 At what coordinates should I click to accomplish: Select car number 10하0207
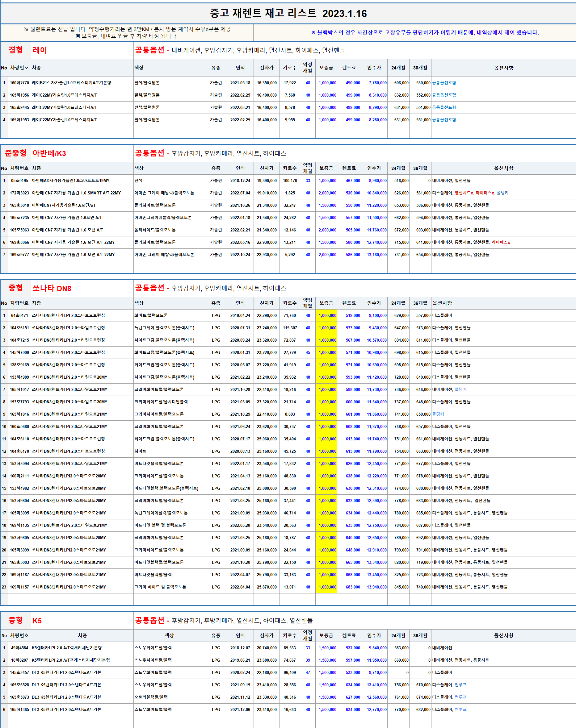click(x=19, y=660)
